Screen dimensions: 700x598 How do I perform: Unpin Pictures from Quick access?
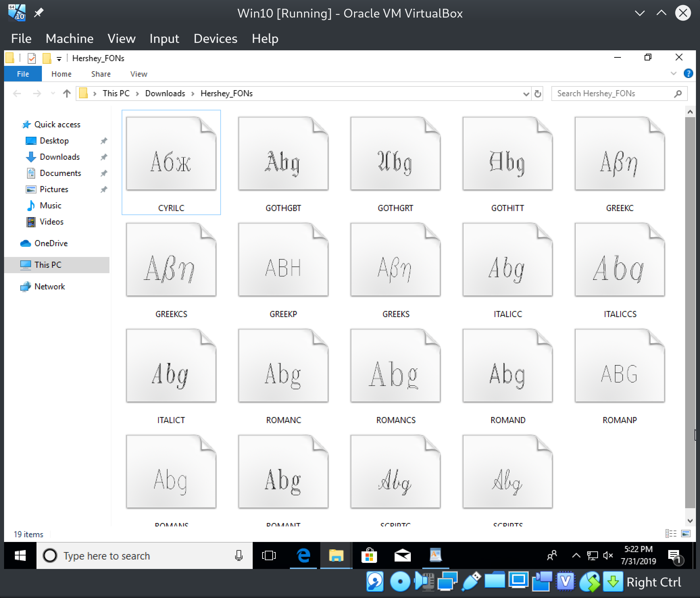(x=104, y=189)
